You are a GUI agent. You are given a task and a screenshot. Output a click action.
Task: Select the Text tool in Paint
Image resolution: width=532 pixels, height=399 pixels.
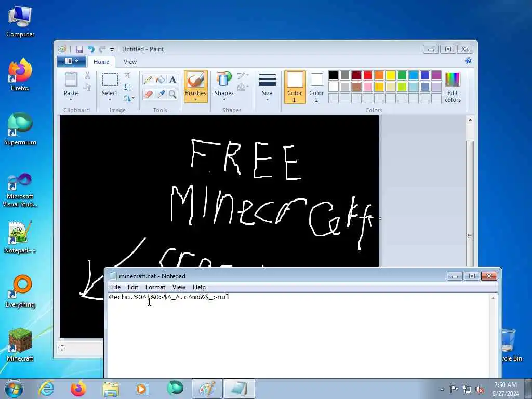[172, 79]
